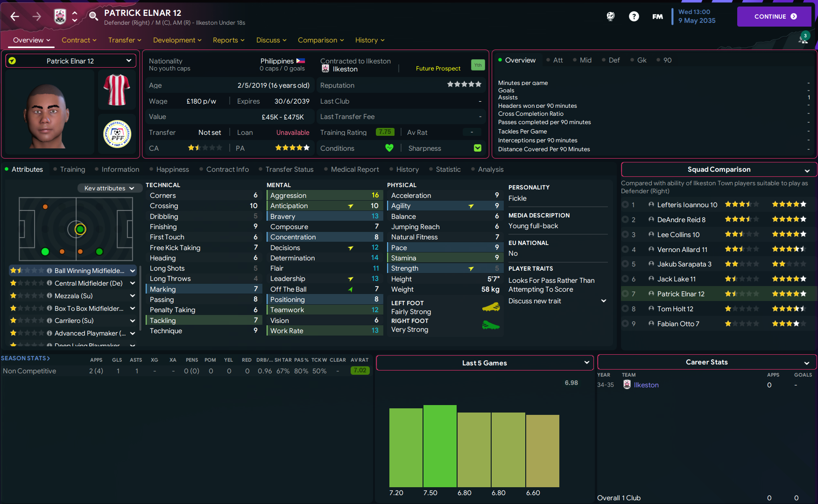Viewport: 818px width, 504px height.
Task: Toggle comparison circle for Lefteris Ioannou 10
Action: pos(625,204)
